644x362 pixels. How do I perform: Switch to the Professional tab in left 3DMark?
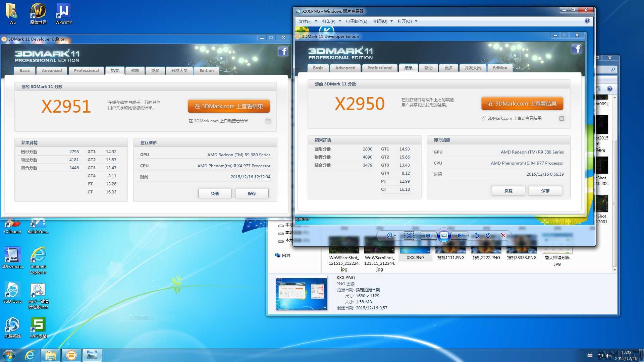point(86,71)
